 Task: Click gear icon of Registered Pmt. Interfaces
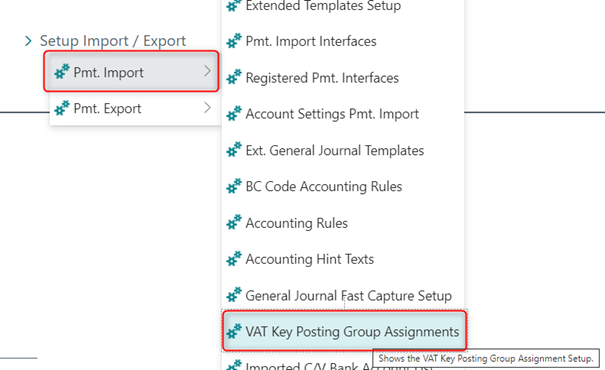[x=234, y=77]
